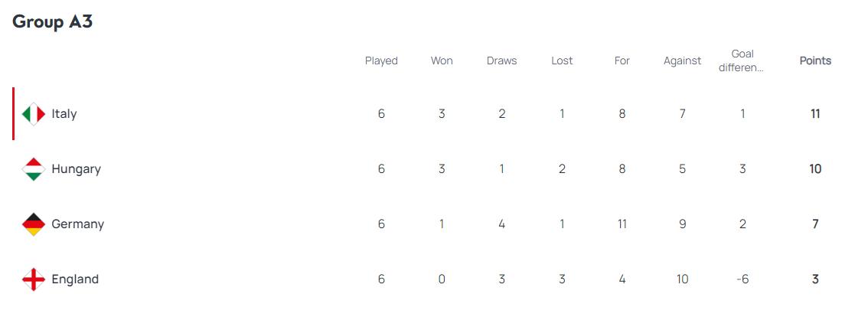The image size is (868, 317).
Task: Click the truncated Goal difference header
Action: pos(742,60)
